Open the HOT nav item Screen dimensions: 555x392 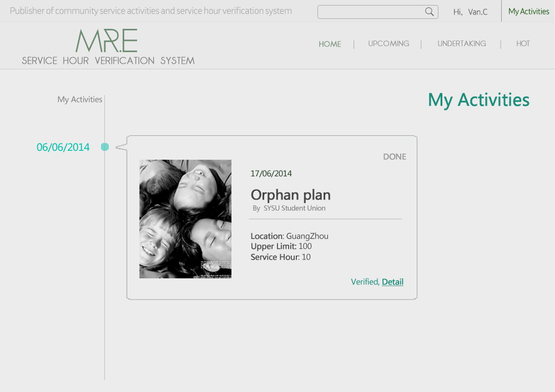pos(523,43)
